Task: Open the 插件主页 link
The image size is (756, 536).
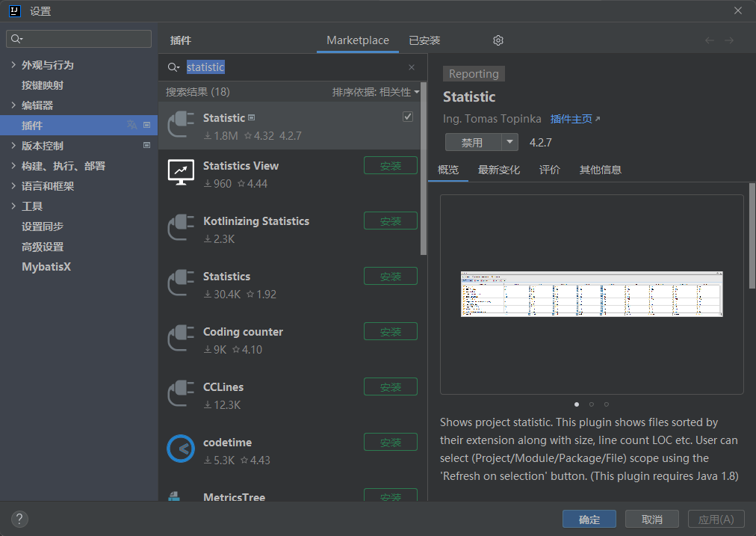Action: point(575,119)
